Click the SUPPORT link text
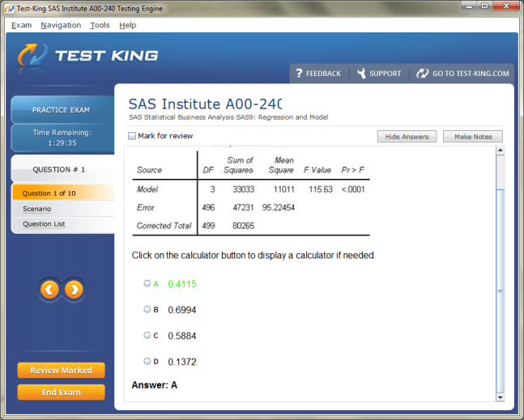The height and width of the screenshot is (420, 524). tap(385, 74)
